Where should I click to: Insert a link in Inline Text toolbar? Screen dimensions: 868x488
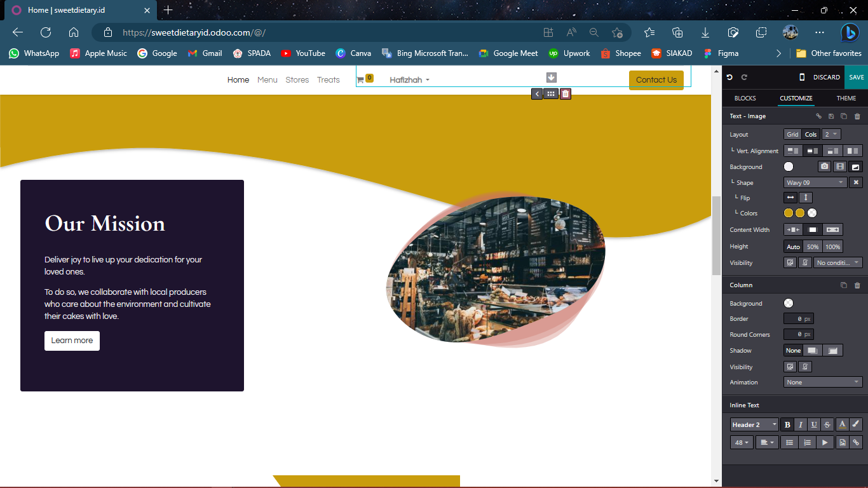[856, 442]
